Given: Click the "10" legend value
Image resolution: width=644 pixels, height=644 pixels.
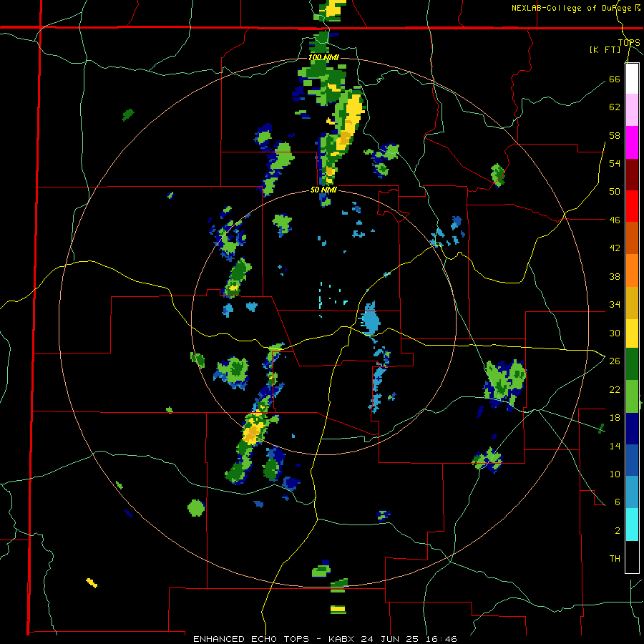Looking at the screenshot, I should pyautogui.click(x=615, y=474).
